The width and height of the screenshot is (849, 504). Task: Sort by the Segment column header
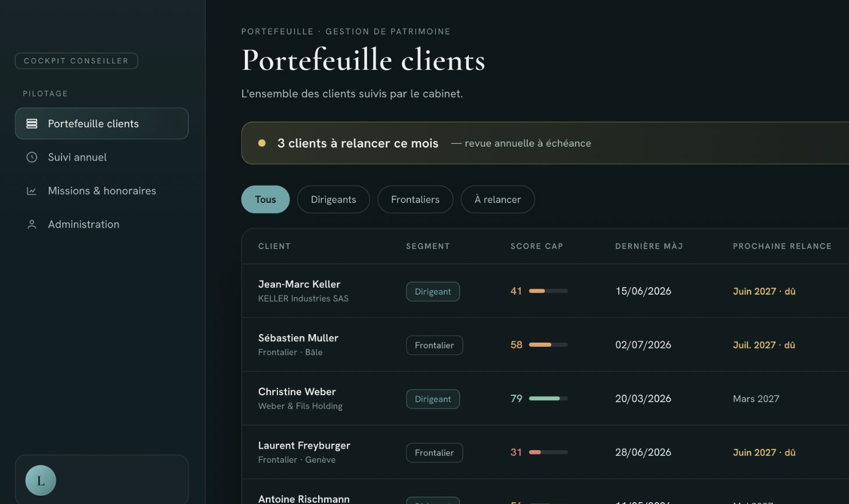click(x=428, y=246)
